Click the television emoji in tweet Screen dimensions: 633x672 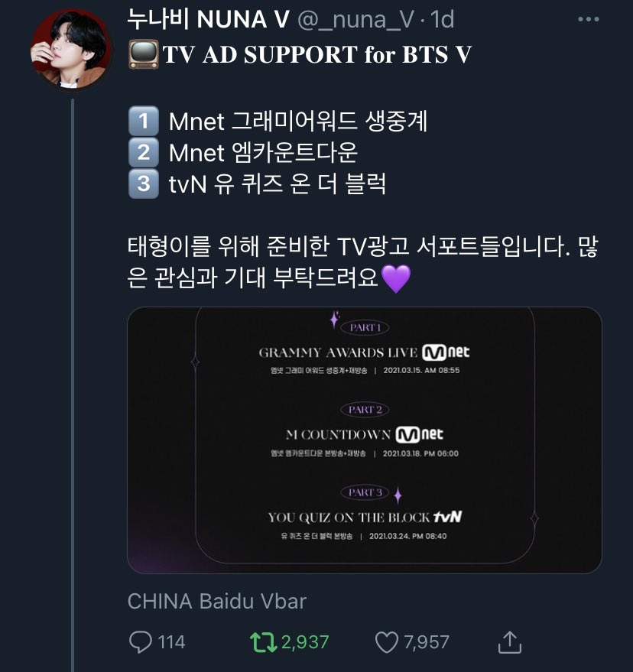click(x=144, y=54)
